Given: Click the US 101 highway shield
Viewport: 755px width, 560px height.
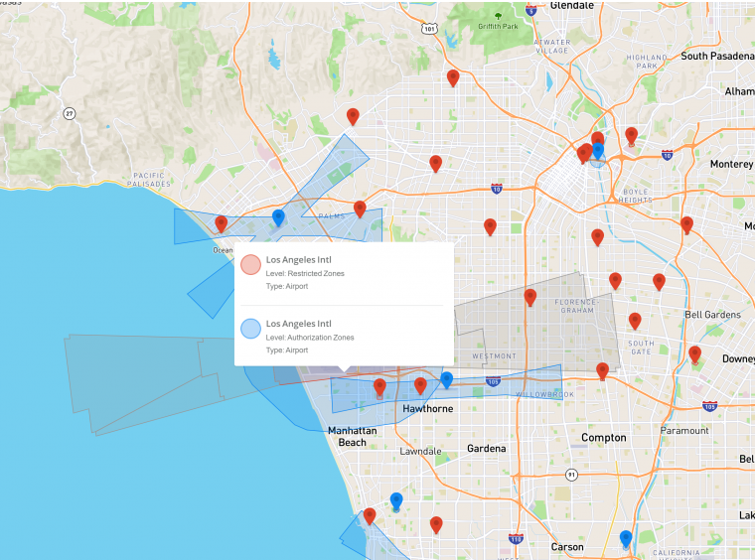Looking at the screenshot, I should (x=429, y=29).
